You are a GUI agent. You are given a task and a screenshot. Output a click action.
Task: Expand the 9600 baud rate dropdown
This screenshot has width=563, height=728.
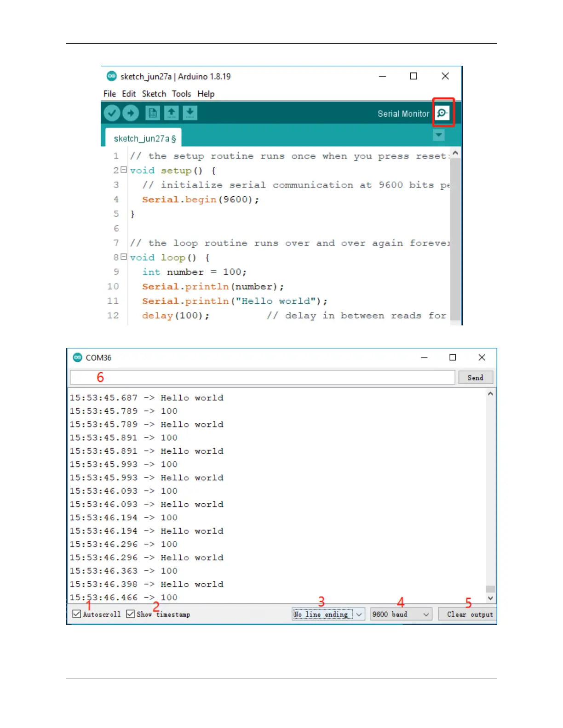[x=401, y=614]
